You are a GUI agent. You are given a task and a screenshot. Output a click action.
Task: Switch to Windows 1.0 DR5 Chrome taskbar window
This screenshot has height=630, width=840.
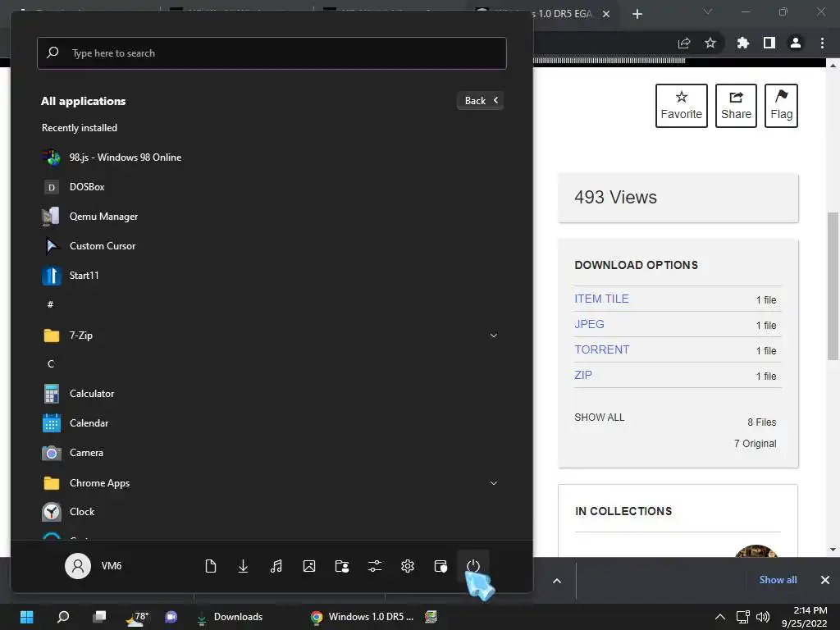(363, 617)
